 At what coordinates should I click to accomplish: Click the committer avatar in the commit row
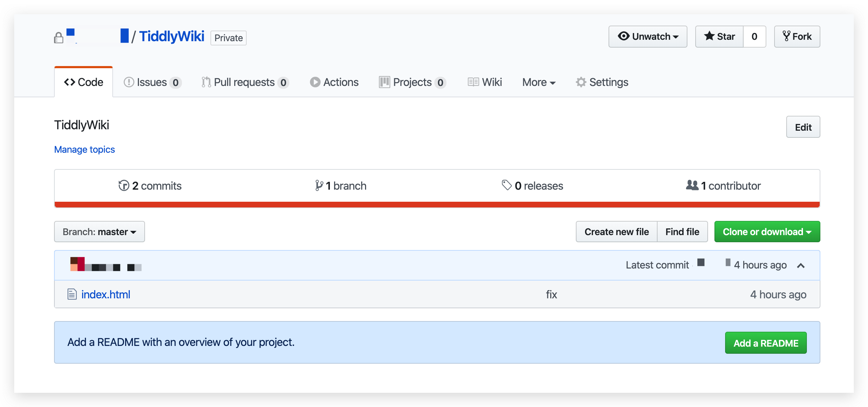(77, 264)
